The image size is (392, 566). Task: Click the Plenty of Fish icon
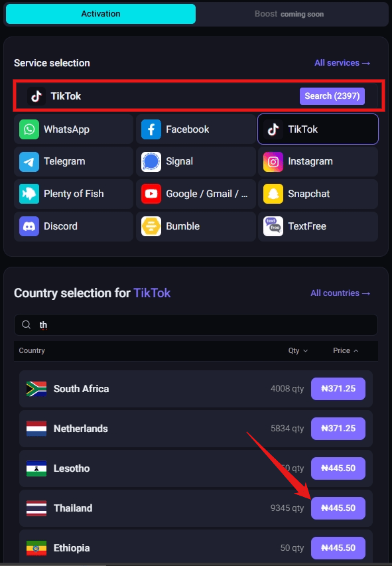coord(29,194)
